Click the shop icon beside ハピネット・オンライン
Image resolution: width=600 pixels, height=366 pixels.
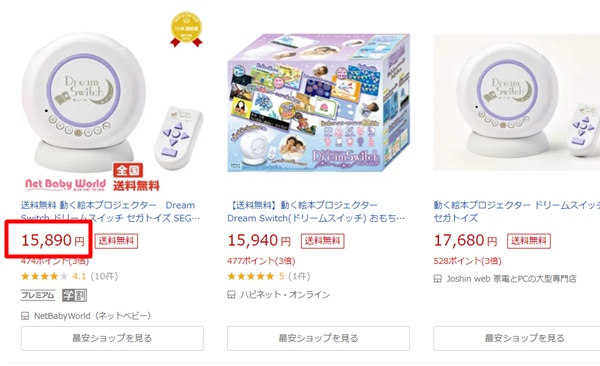(231, 294)
